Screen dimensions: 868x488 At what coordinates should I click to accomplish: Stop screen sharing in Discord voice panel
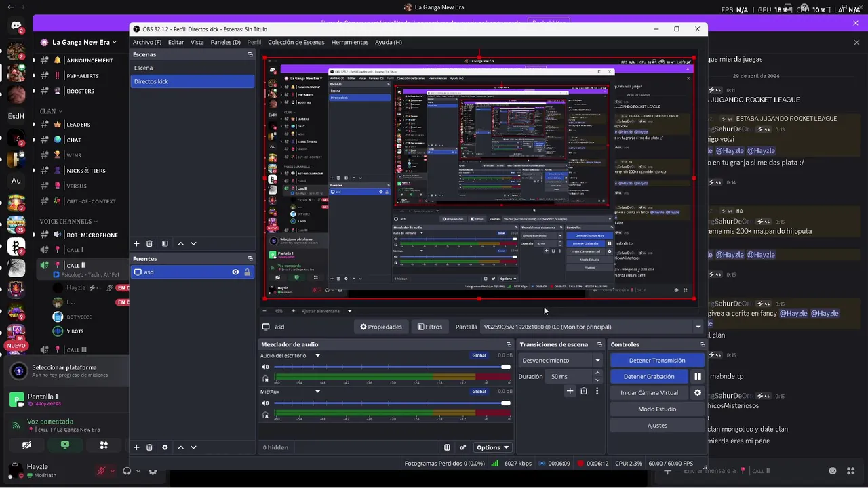click(x=65, y=445)
